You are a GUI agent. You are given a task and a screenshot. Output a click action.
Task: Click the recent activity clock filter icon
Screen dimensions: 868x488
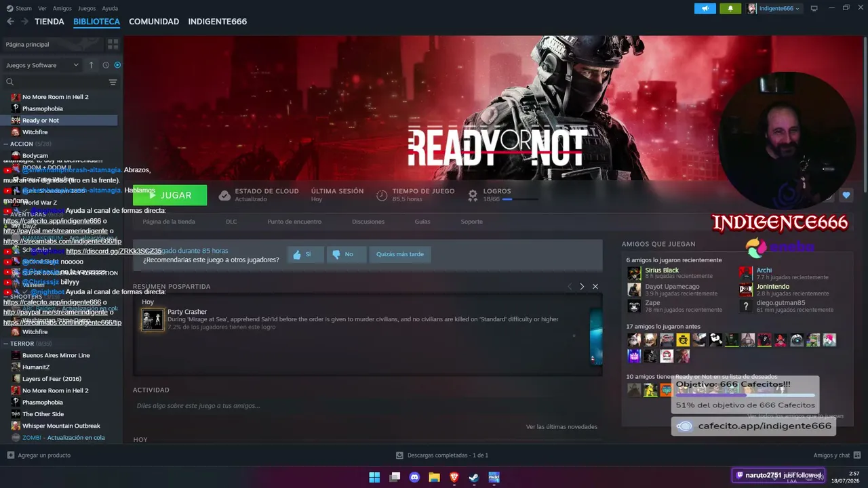pos(106,65)
